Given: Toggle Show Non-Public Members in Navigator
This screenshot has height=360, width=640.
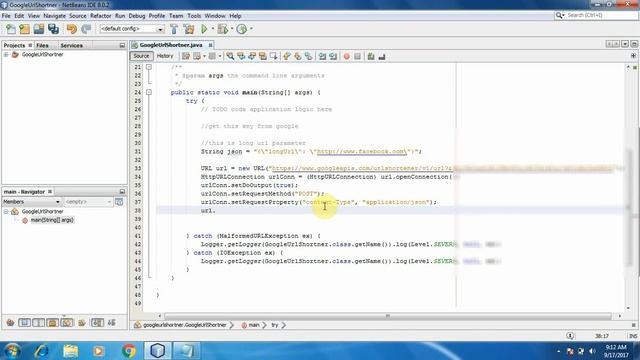Looking at the screenshot, I should coord(53,323).
